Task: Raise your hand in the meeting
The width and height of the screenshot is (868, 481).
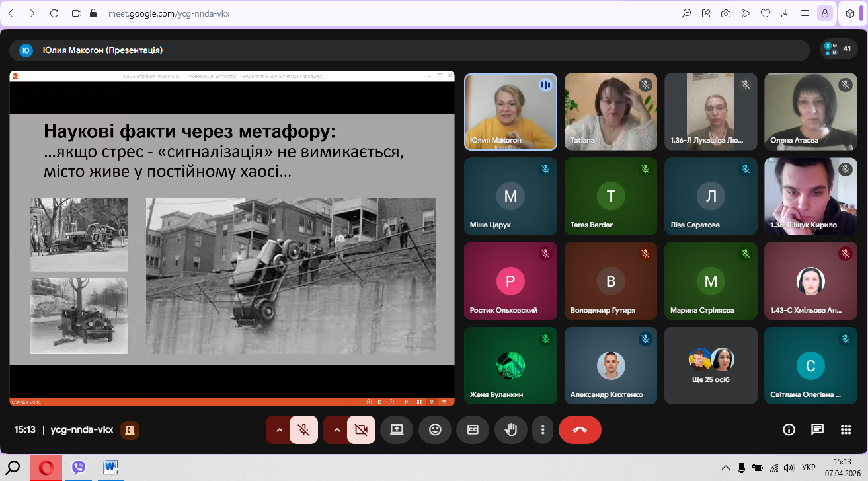Action: pyautogui.click(x=510, y=429)
